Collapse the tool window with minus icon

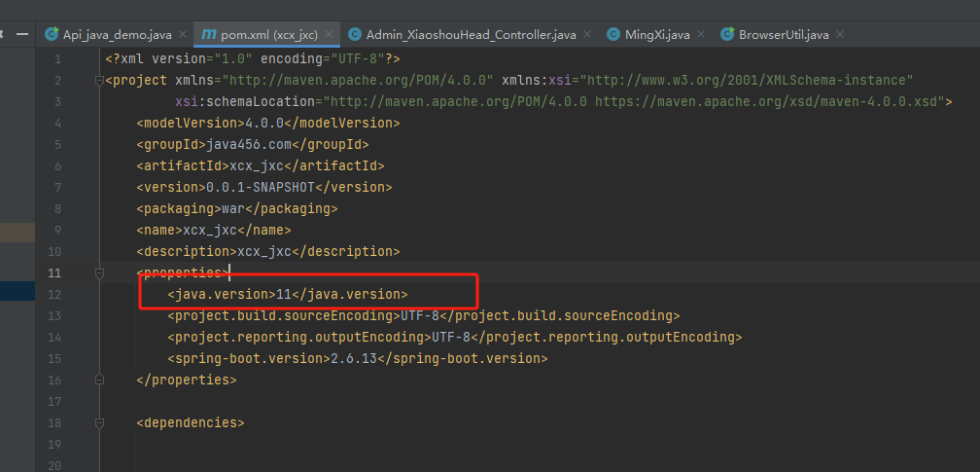[x=21, y=34]
